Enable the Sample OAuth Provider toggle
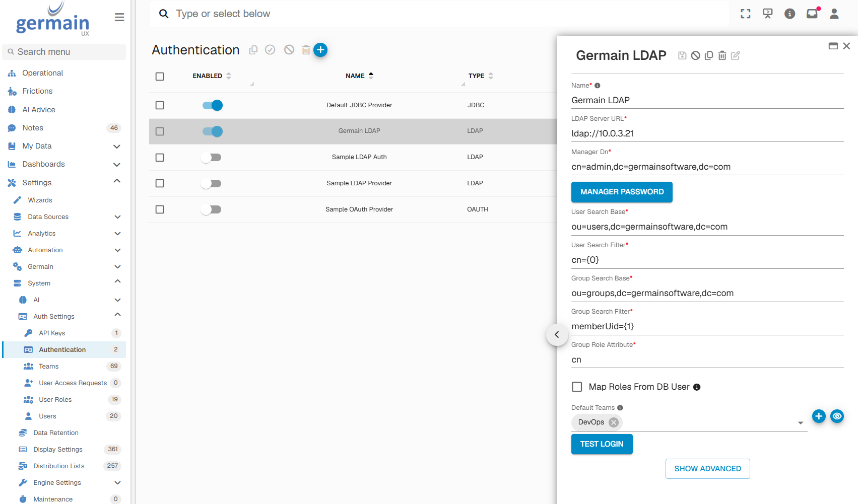The image size is (858, 504). click(211, 209)
